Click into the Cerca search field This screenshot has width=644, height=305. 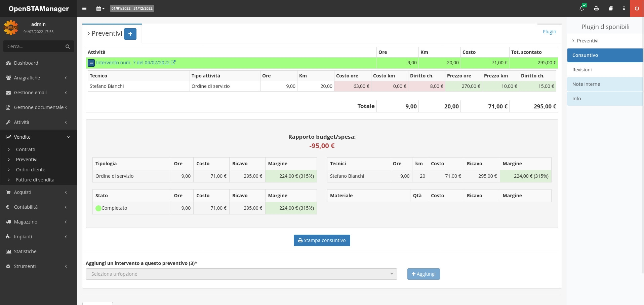coord(34,46)
